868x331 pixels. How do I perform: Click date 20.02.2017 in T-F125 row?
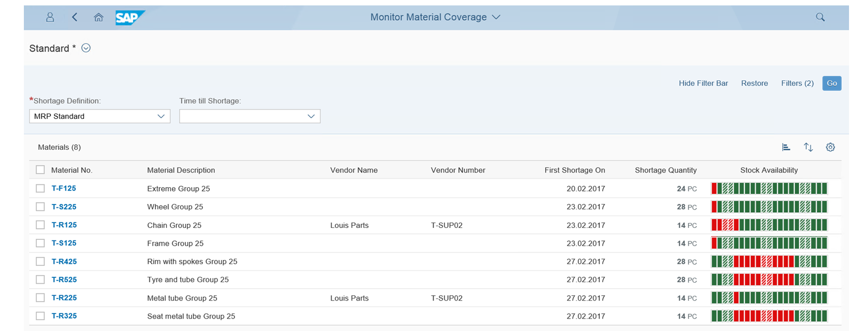[x=586, y=188]
